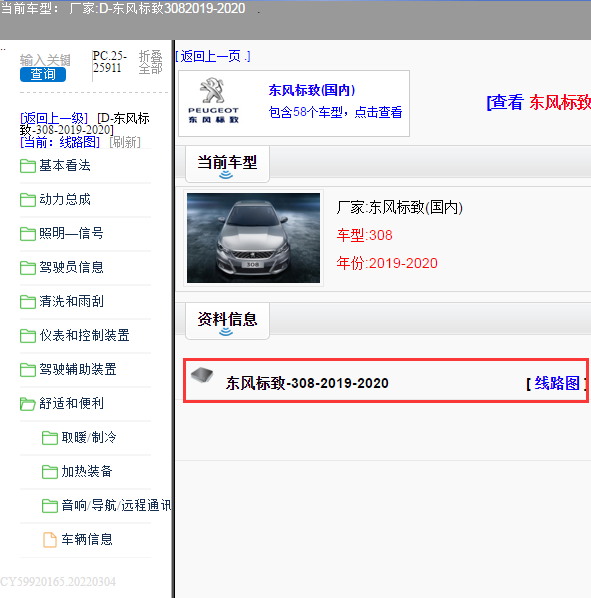The width and height of the screenshot is (591, 598).
Task: Click the blue 查询 search button
Action: (43, 74)
